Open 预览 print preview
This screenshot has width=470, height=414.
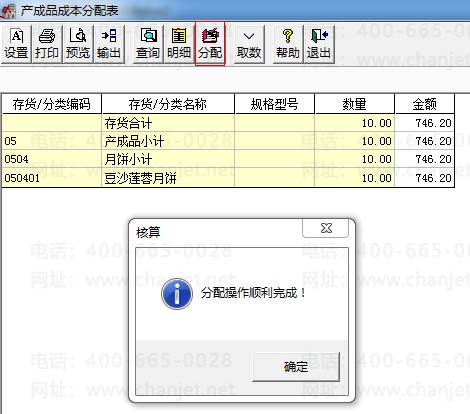78,44
